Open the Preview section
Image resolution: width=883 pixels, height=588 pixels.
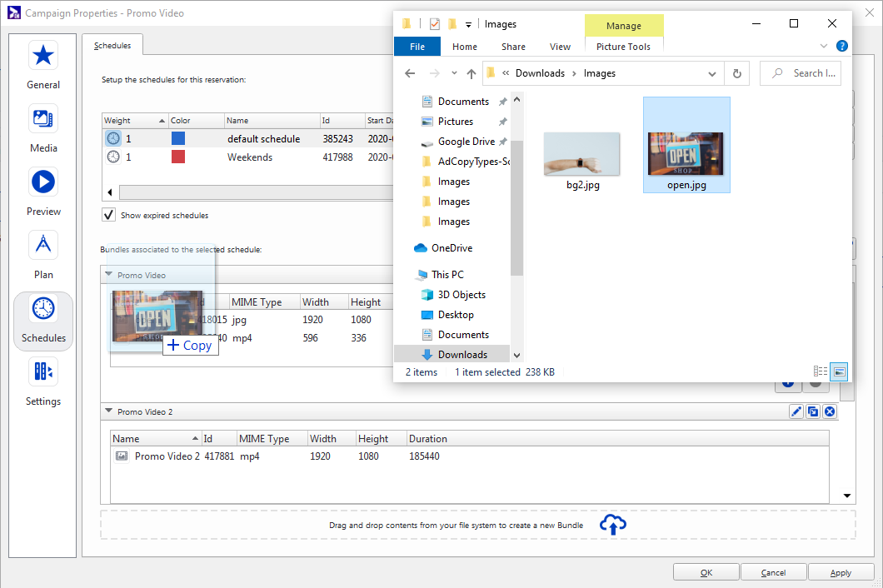(43, 192)
